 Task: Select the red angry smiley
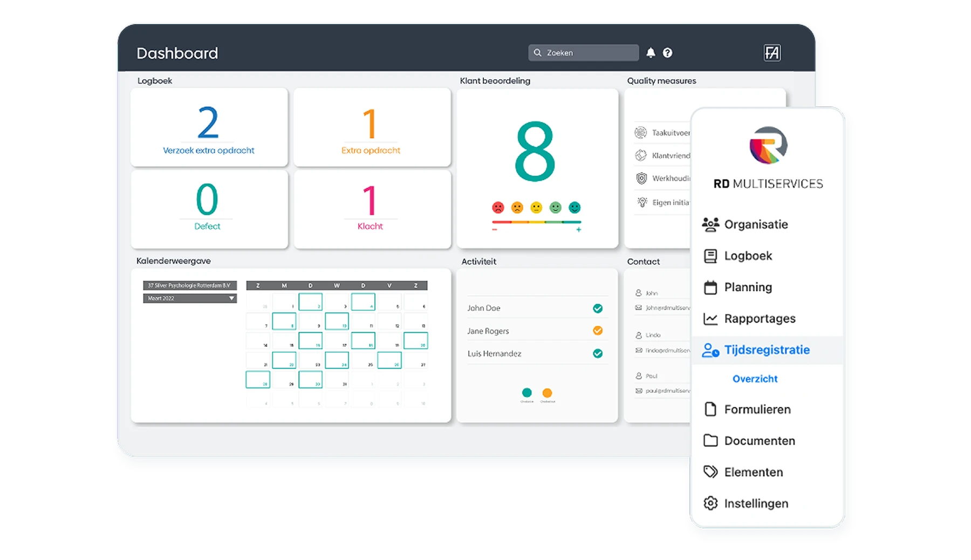click(x=498, y=207)
